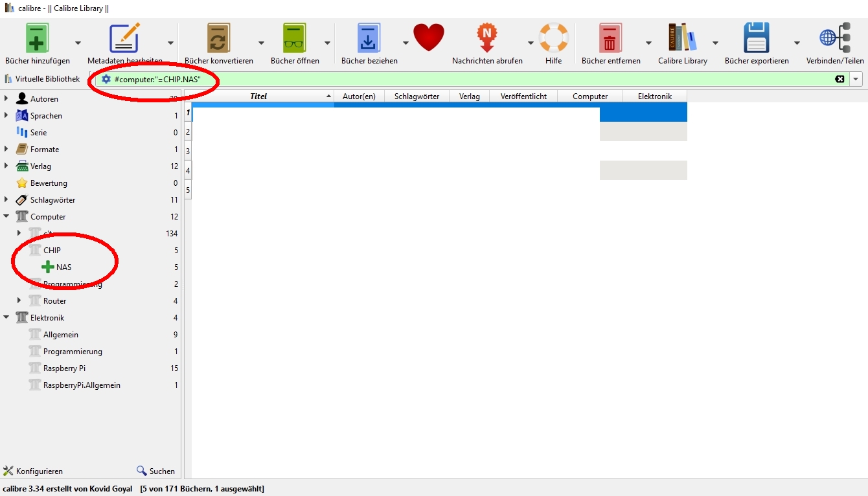Click into the search field containing #computer
Screen dimensions: 868x496
coord(472,79)
